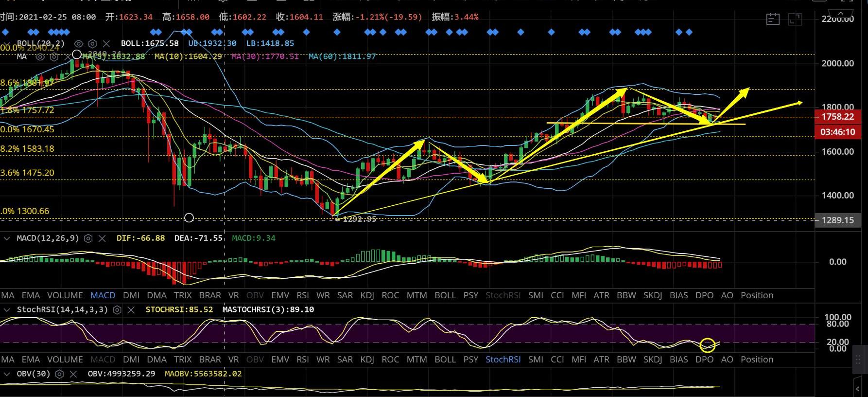This screenshot has width=868, height=397.
Task: Open MACD indicator settings hexagon icon
Action: pyautogui.click(x=88, y=238)
